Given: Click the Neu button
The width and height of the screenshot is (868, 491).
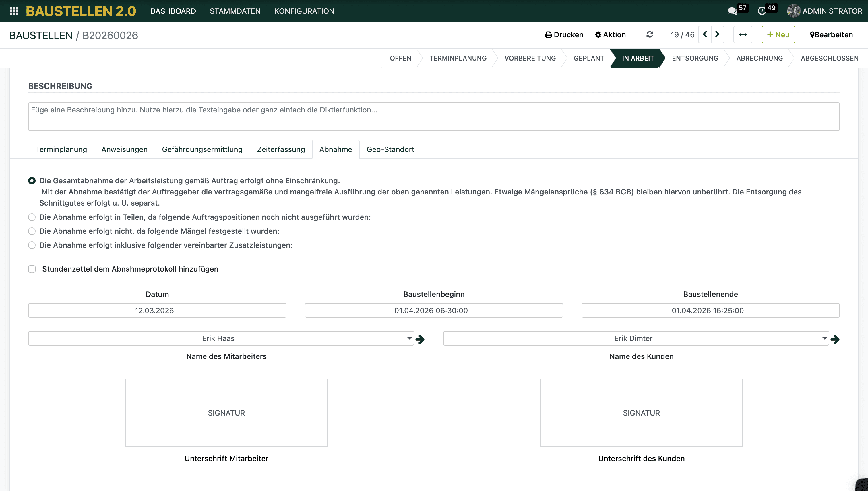Looking at the screenshot, I should point(778,34).
